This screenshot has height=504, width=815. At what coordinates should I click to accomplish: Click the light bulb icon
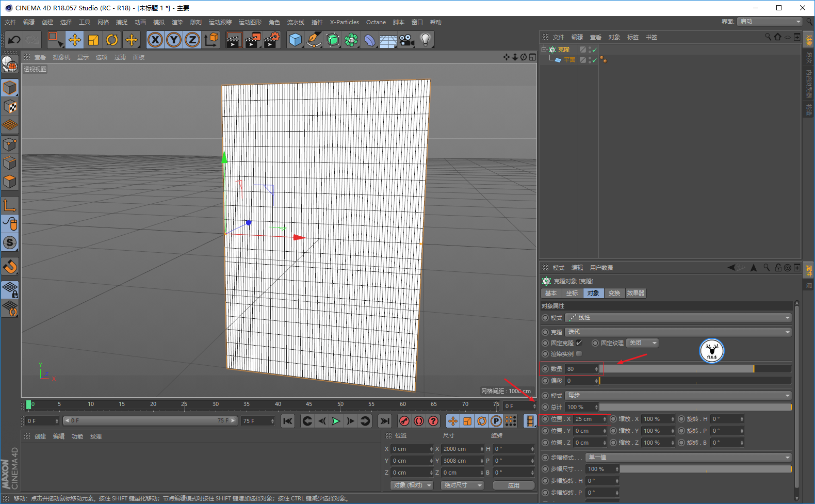pos(425,40)
